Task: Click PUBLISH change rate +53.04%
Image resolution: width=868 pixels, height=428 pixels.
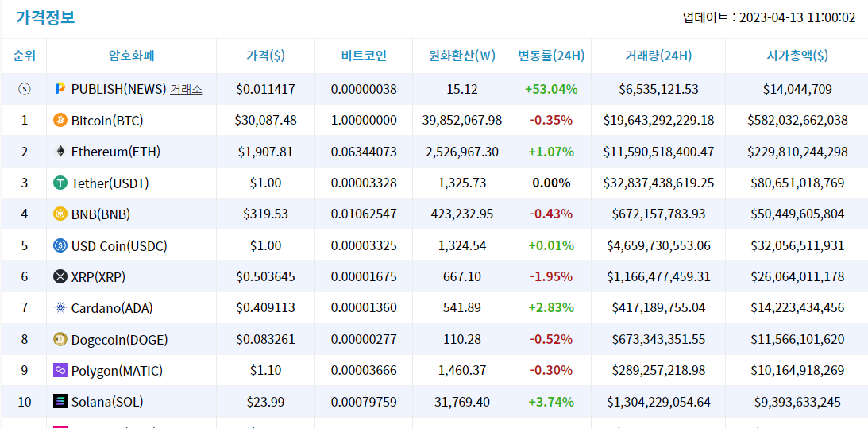Action: coord(551,89)
